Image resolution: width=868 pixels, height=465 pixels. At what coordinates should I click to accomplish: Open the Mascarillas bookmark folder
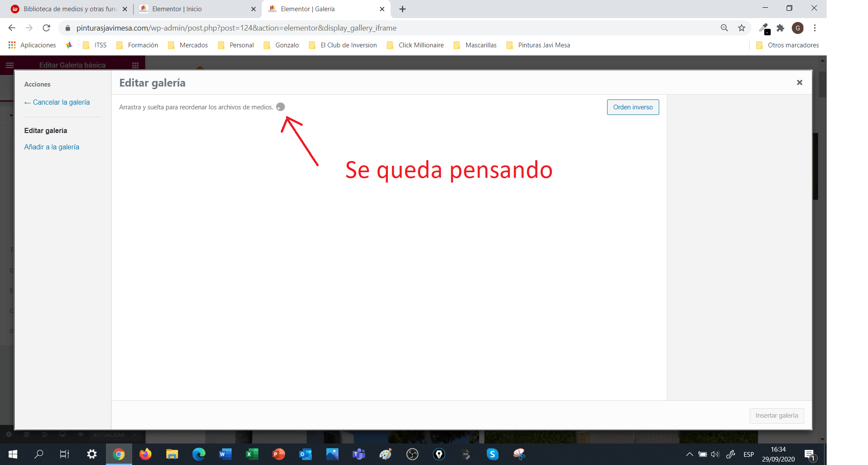click(475, 45)
